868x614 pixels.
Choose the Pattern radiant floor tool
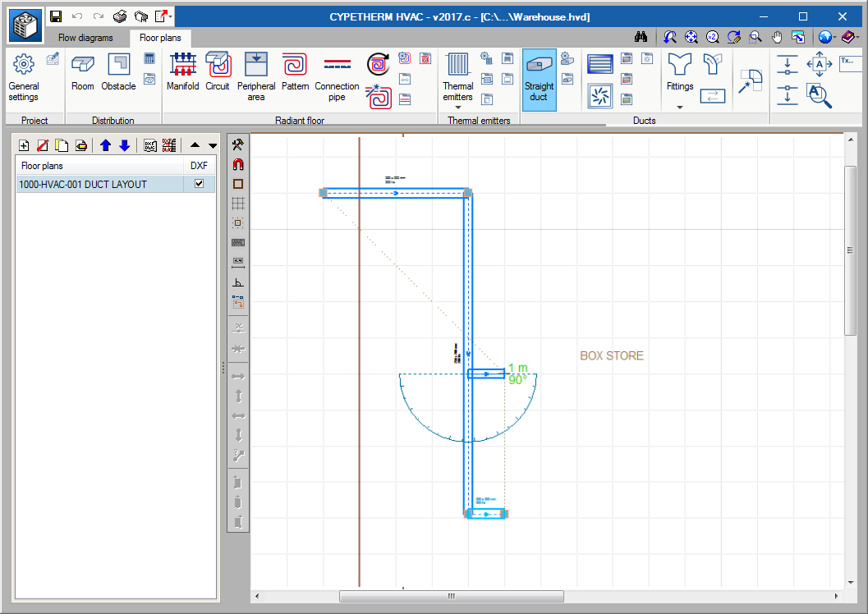(x=295, y=71)
